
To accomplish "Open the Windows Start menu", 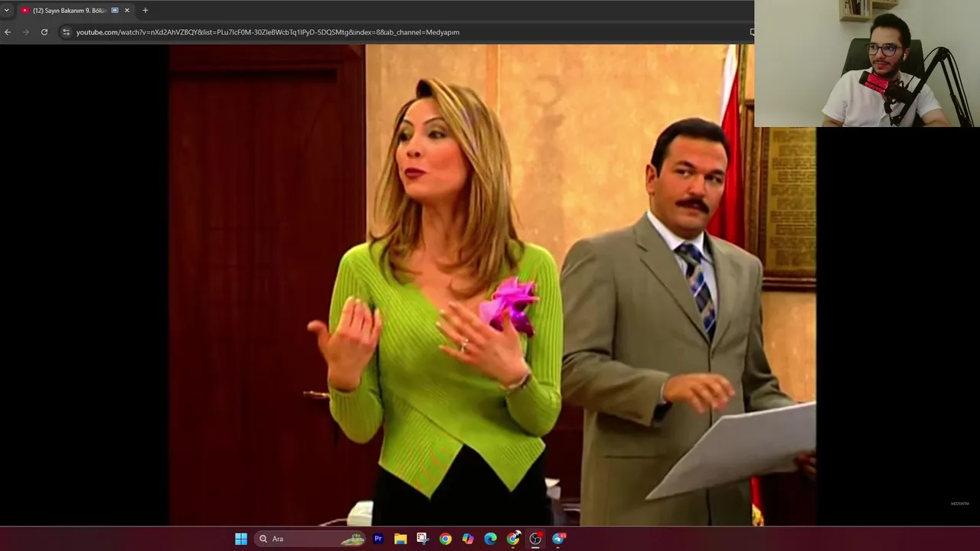I will [241, 539].
